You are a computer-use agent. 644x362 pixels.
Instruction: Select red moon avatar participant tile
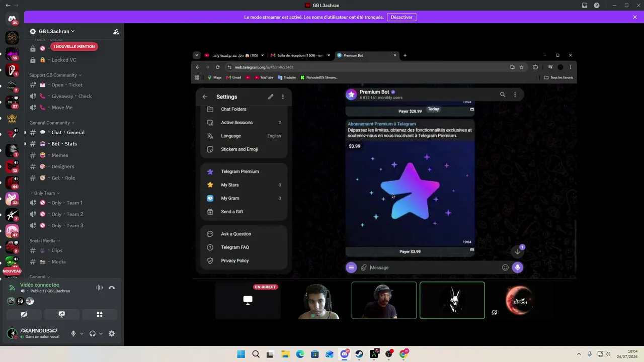point(519,300)
